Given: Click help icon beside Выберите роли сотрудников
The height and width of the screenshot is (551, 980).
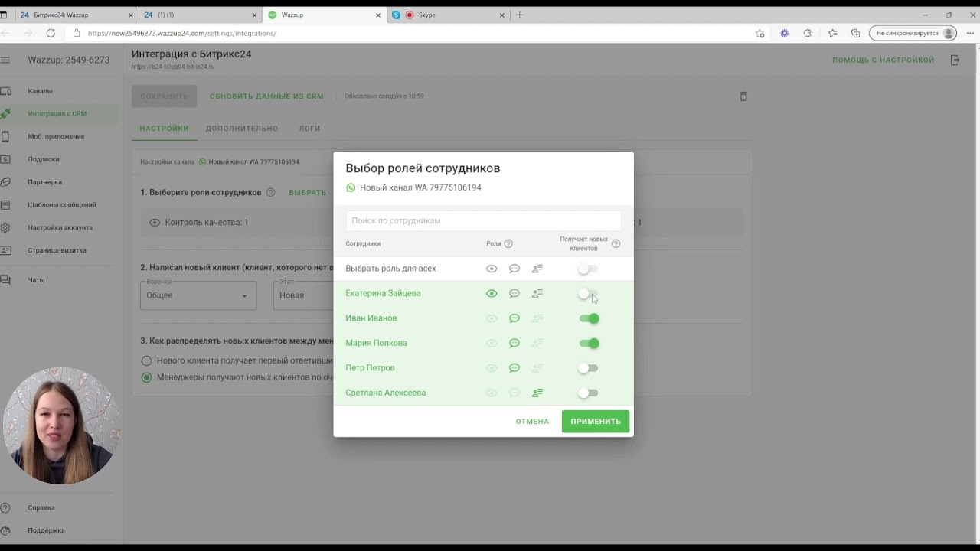Looking at the screenshot, I should [270, 192].
